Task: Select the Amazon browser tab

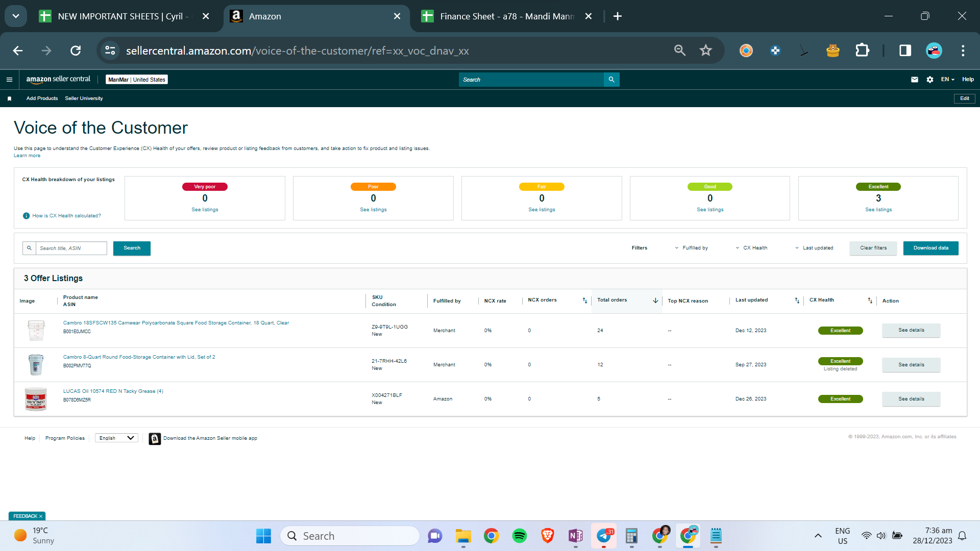Action: coord(317,16)
